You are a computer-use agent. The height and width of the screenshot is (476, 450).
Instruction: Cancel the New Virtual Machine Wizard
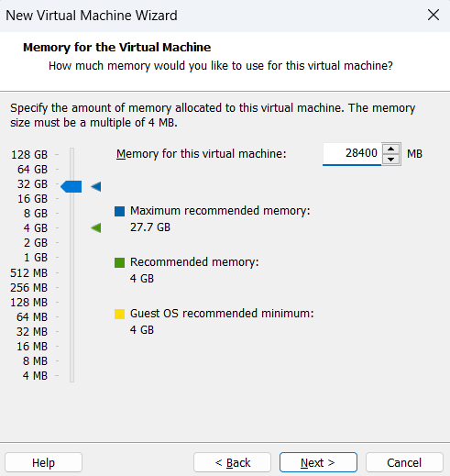(x=404, y=462)
